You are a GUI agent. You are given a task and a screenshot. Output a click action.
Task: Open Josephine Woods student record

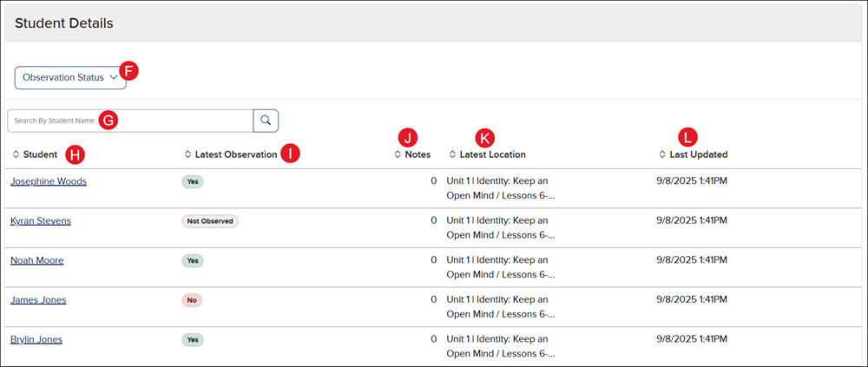point(49,181)
